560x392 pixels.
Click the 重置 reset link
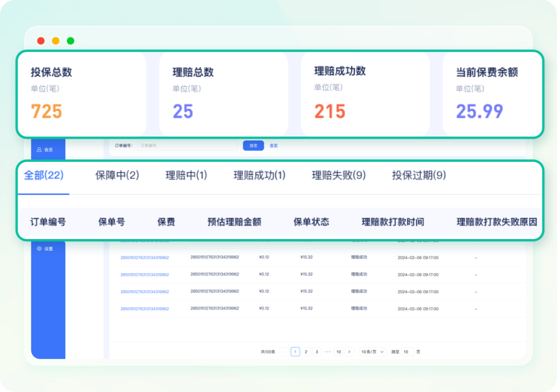(x=274, y=146)
